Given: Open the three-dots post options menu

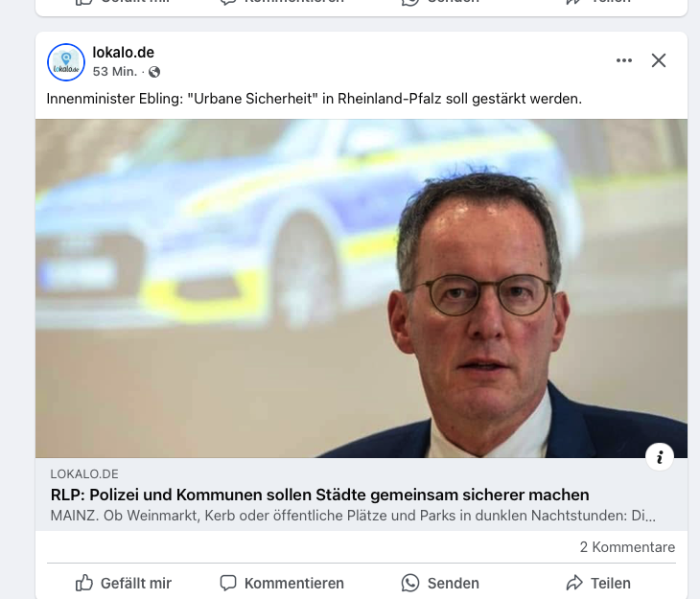Looking at the screenshot, I should tap(623, 60).
